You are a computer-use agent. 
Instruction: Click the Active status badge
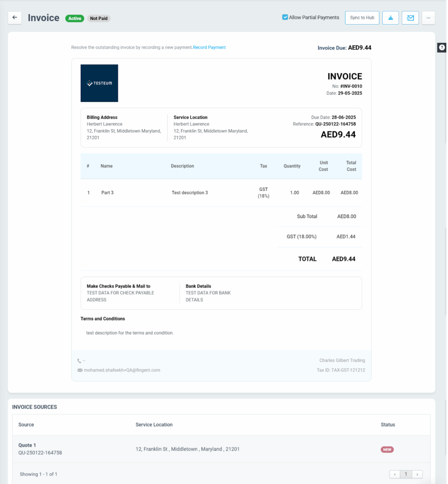coord(75,18)
